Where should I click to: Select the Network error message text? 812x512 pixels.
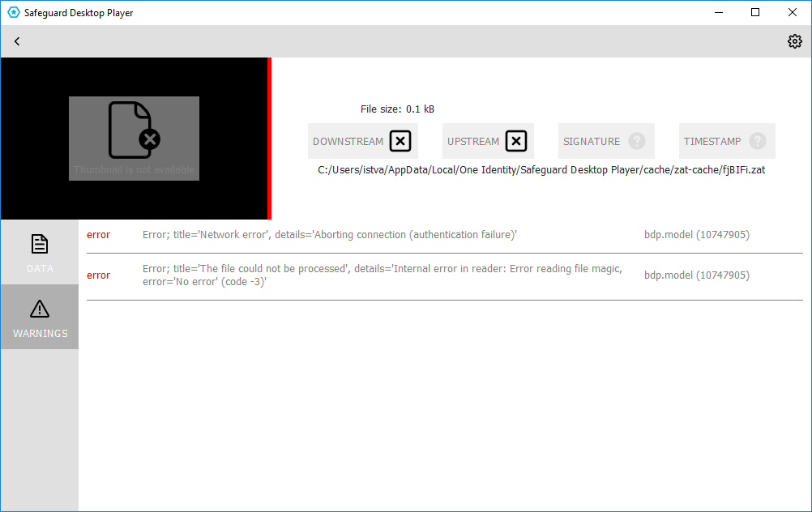pos(330,234)
